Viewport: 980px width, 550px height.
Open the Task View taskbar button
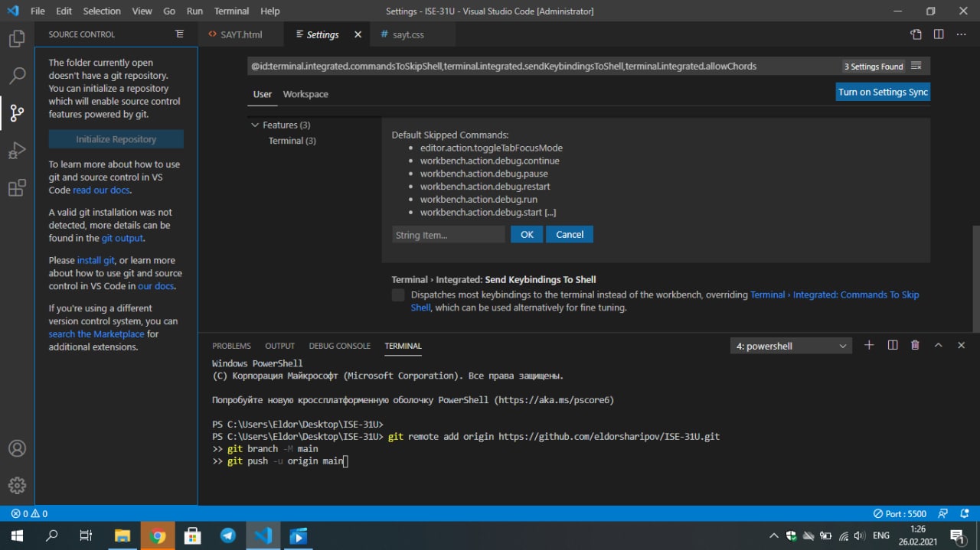(87, 535)
